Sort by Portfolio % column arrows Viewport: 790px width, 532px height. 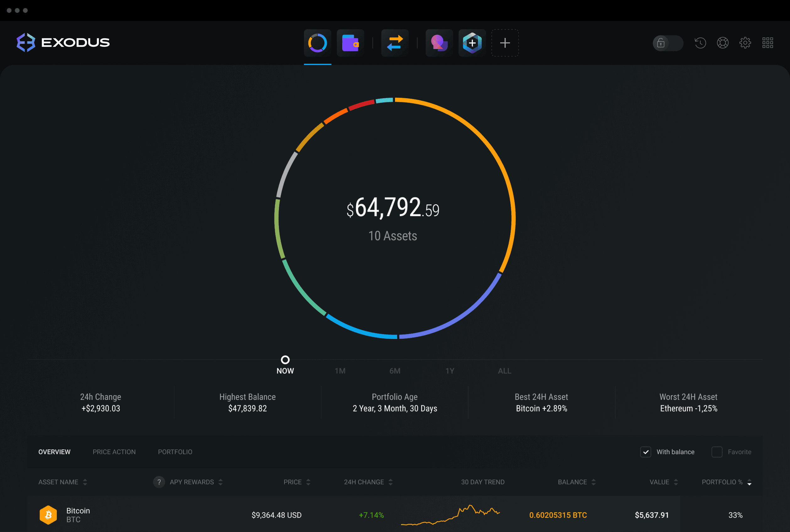click(x=749, y=482)
